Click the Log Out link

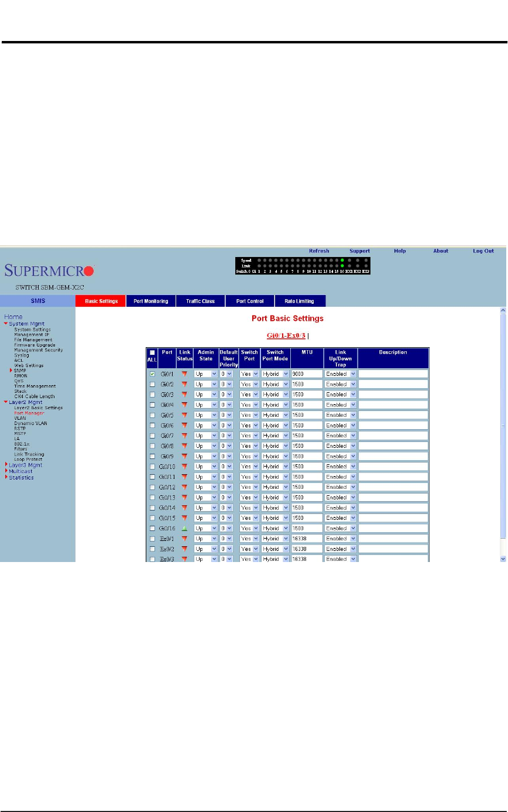click(x=483, y=251)
